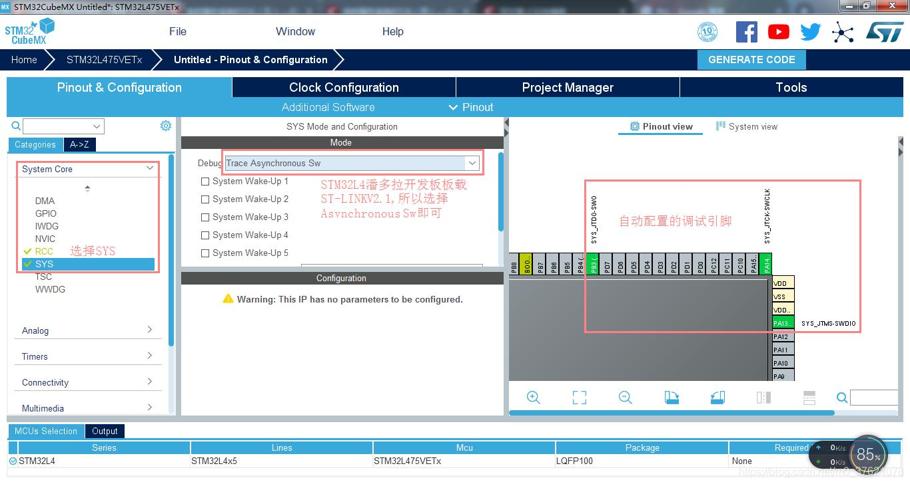Open the YouTube icon link
910x484 pixels.
coord(778,32)
